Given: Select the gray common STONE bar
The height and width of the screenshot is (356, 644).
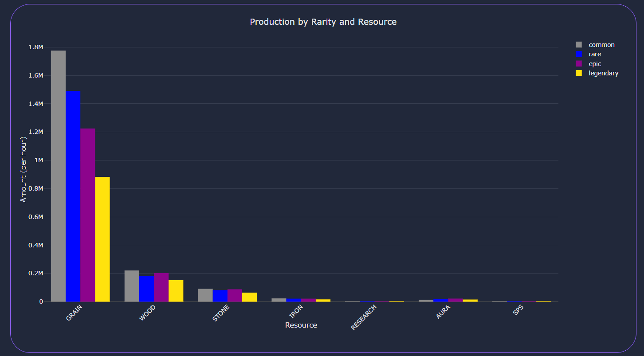Looking at the screenshot, I should click(205, 295).
